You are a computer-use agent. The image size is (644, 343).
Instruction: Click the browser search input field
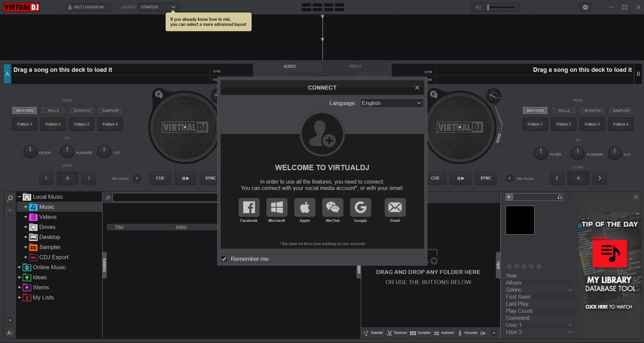click(165, 198)
